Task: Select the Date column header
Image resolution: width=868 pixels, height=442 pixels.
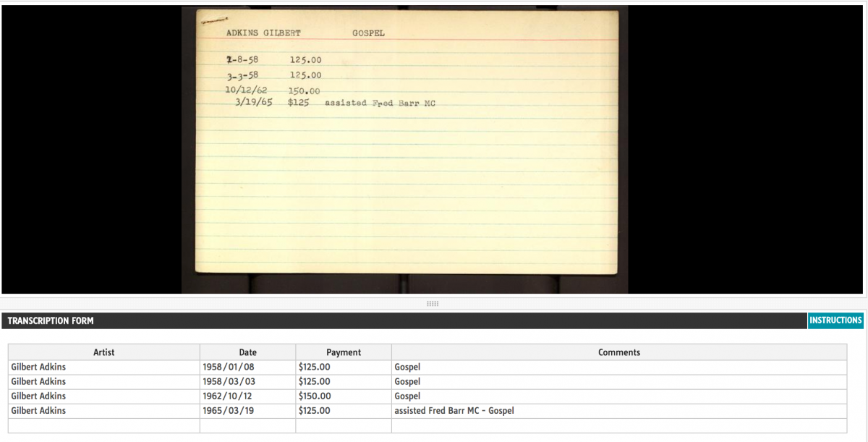Action: coord(248,352)
